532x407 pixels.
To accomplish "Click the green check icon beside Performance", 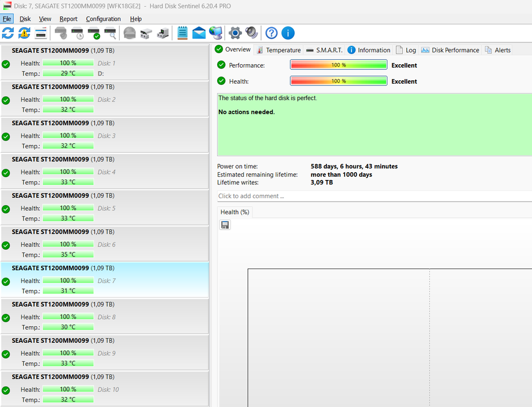I will pos(221,65).
